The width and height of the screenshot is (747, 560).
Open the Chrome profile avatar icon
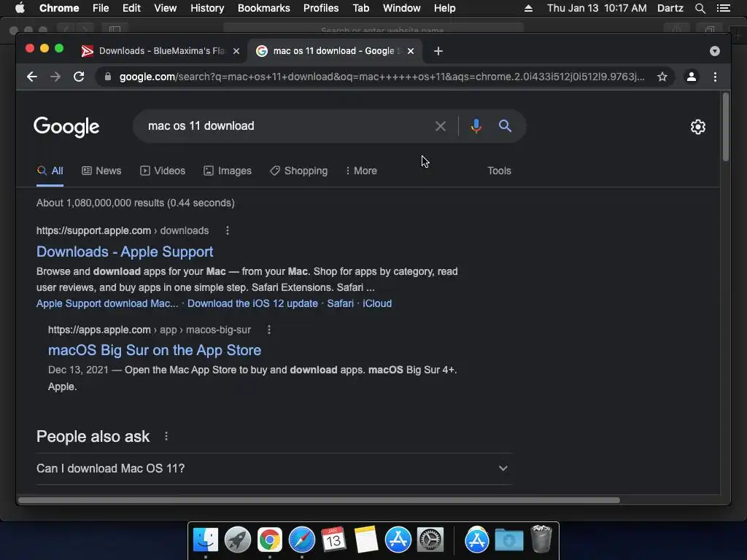pos(692,77)
